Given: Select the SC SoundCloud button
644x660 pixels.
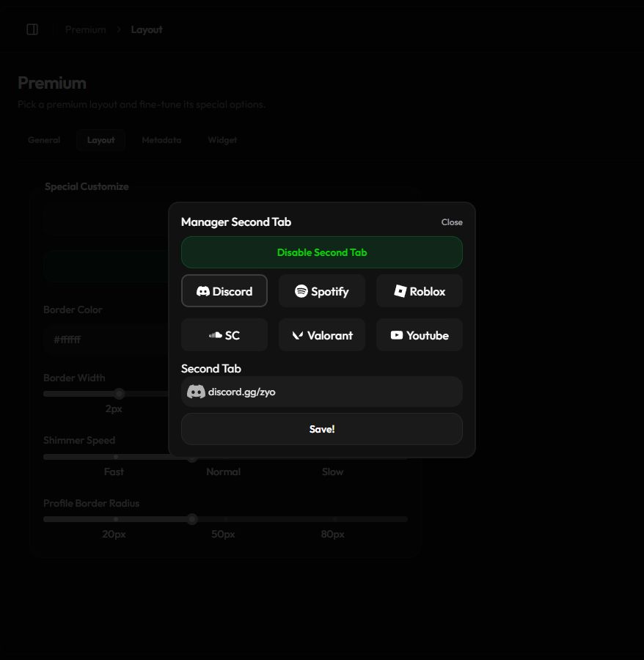Looking at the screenshot, I should coord(224,335).
